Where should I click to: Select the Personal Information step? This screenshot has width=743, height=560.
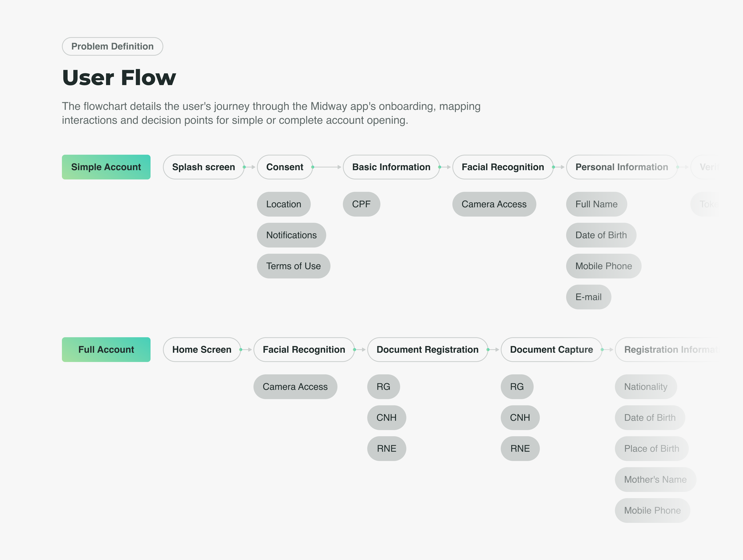click(621, 167)
